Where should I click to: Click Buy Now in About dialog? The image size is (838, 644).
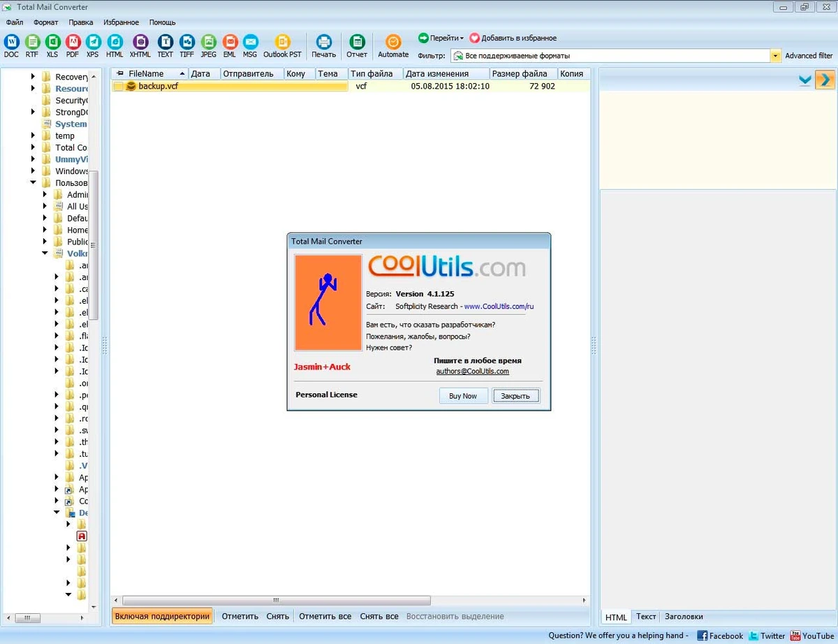click(463, 396)
